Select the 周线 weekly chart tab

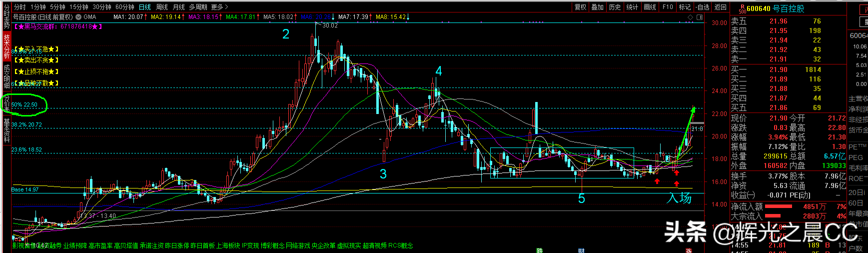(x=161, y=7)
